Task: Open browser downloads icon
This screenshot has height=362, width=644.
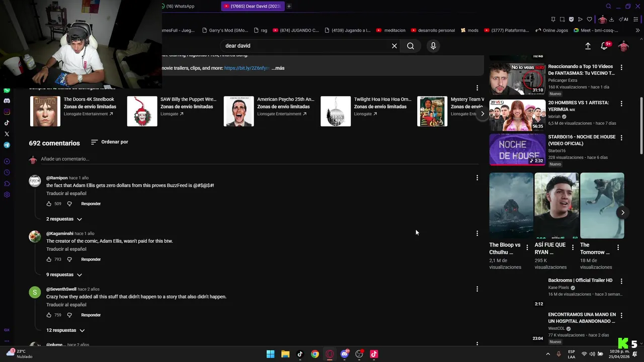Action: [x=611, y=20]
